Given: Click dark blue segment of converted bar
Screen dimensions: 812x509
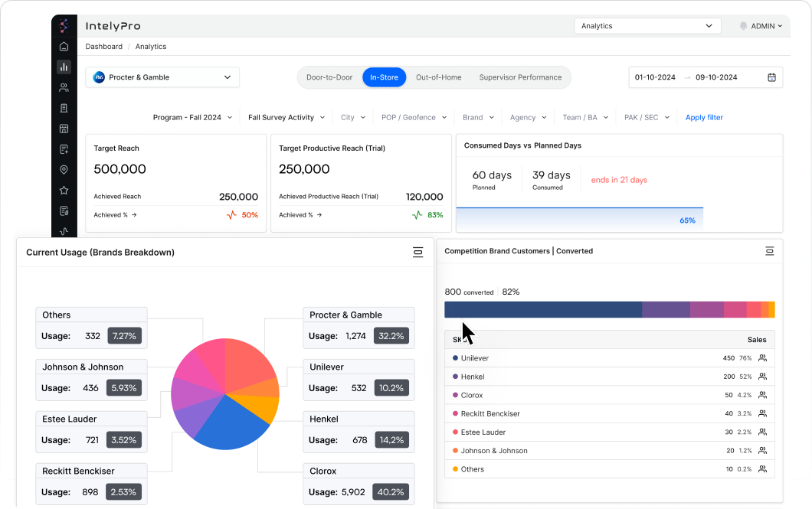Looking at the screenshot, I should 543,309.
